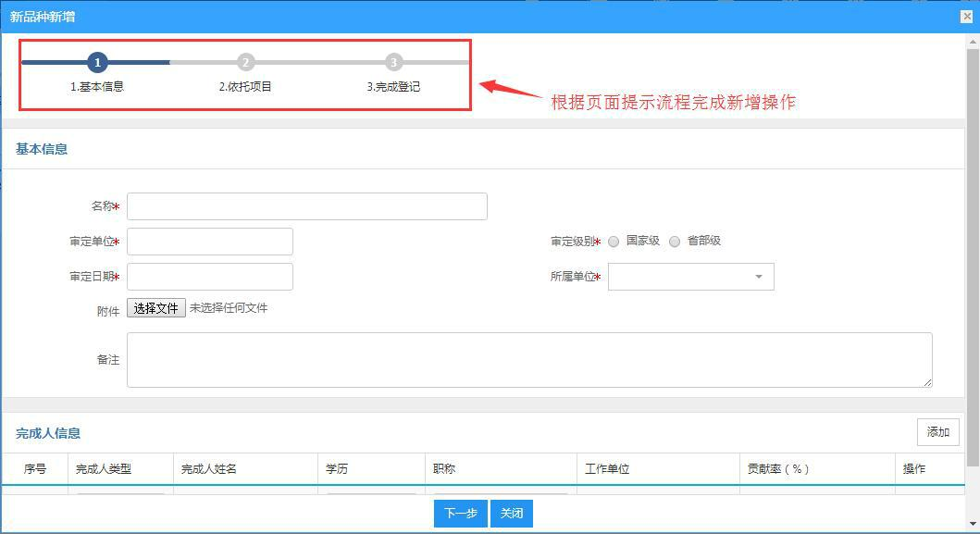This screenshot has width=980, height=534.
Task: Select 省部级 radio button
Action: 675,242
